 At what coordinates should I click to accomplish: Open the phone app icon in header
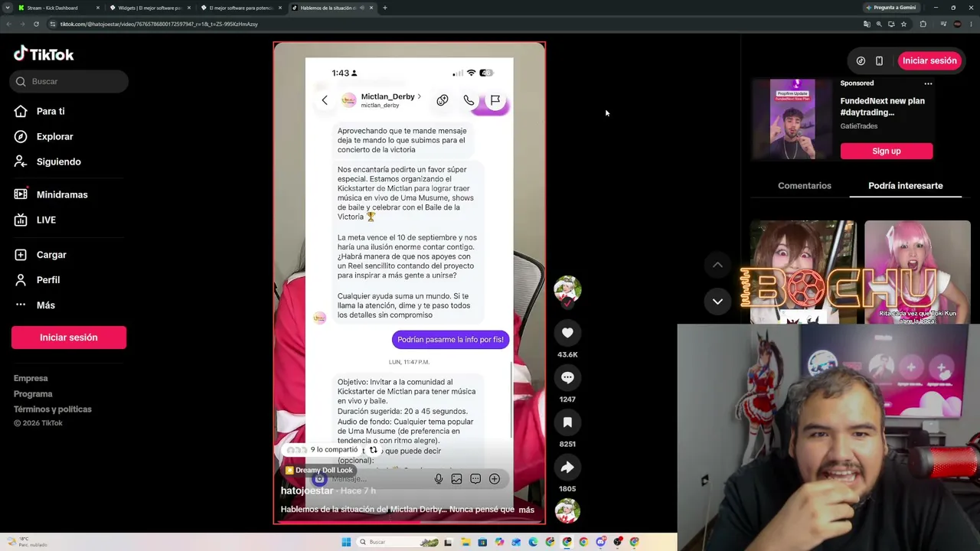coord(879,60)
